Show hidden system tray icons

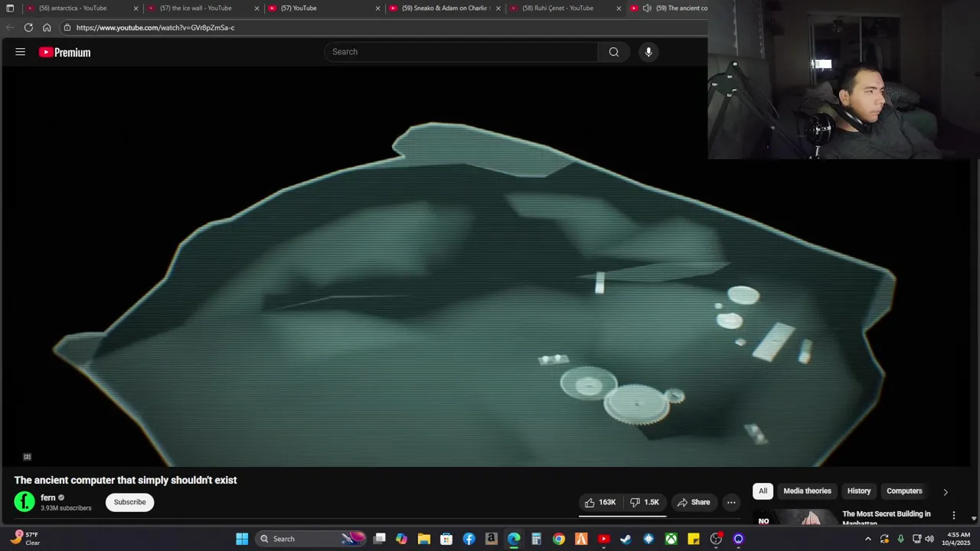pyautogui.click(x=867, y=539)
